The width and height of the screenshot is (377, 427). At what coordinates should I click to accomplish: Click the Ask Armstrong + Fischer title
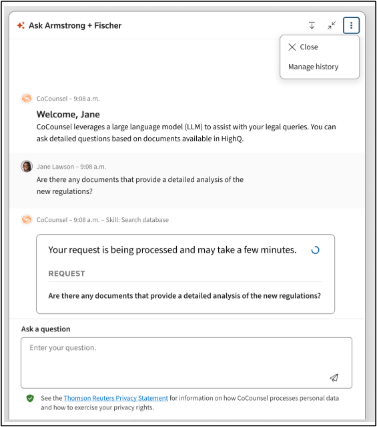[x=75, y=25]
